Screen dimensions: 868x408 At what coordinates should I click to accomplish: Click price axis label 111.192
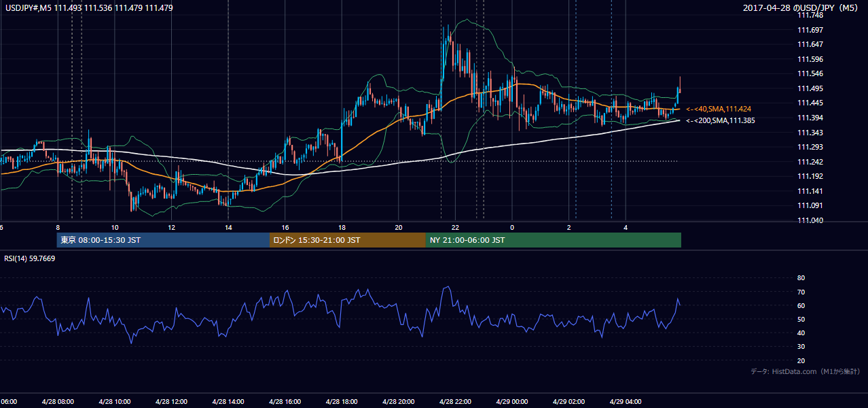[811, 176]
